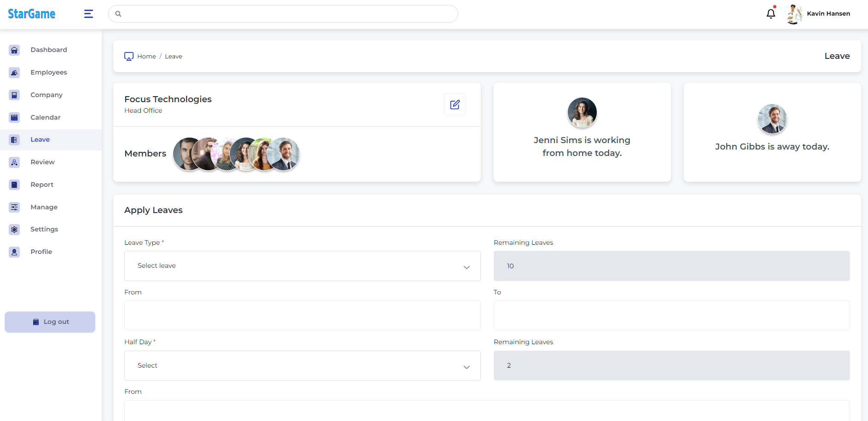Open the Kavin Hansen profile menu
The image size is (868, 421).
(818, 14)
